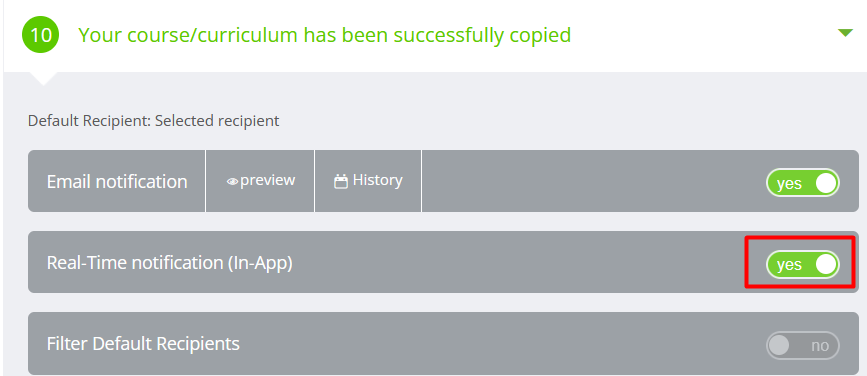Click the green number 10 badge
The width and height of the screenshot is (867, 376).
[40, 35]
